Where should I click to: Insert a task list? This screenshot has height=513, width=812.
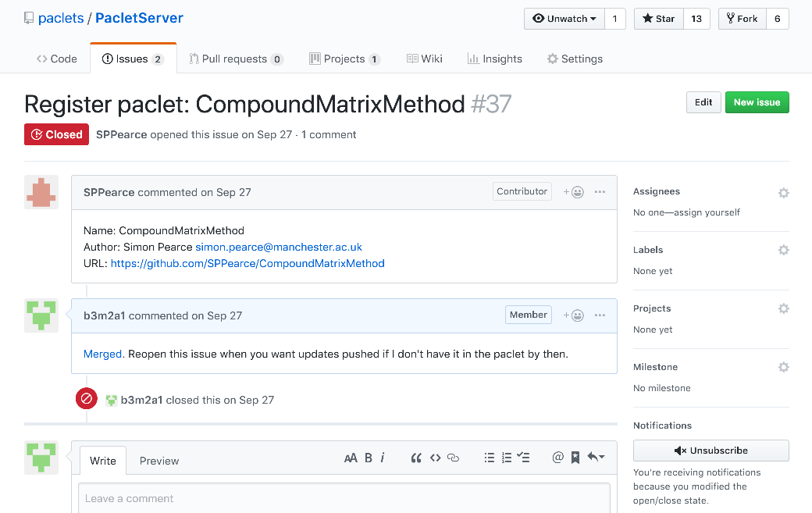(x=524, y=458)
